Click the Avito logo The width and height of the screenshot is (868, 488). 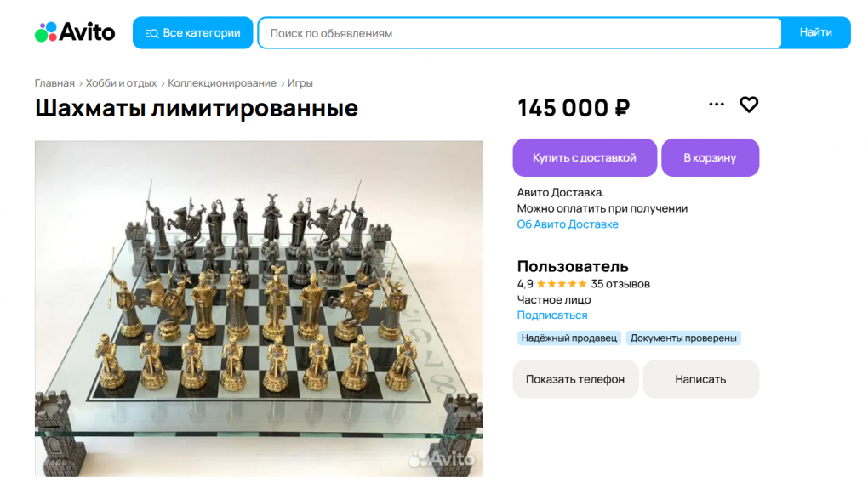click(x=75, y=32)
